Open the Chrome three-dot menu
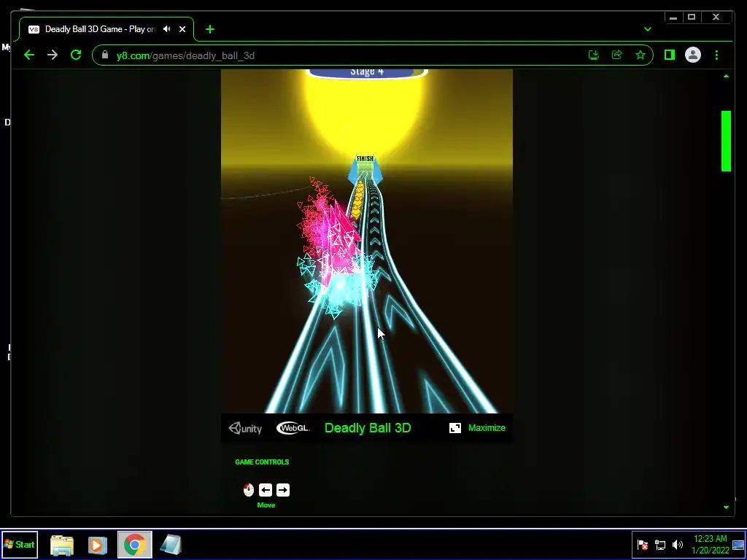747x560 pixels. (716, 55)
